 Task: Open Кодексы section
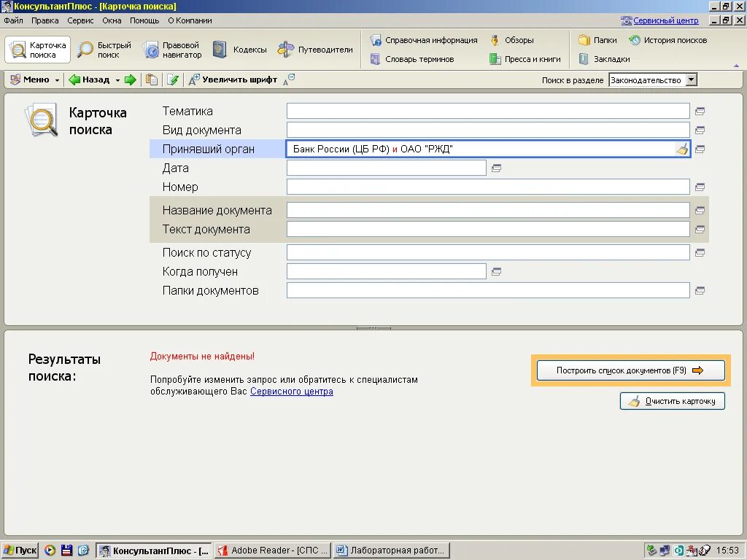239,50
